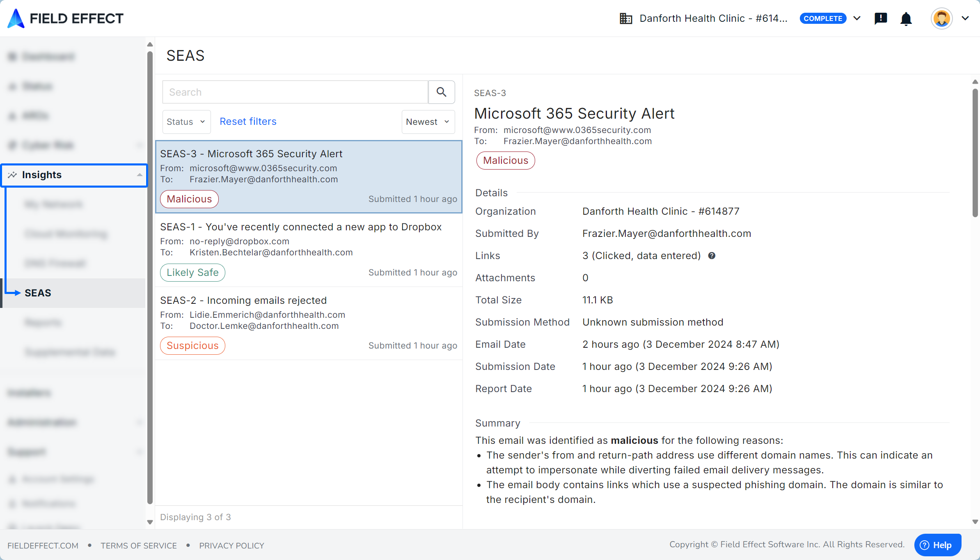Click the Help button
Screen dimensions: 980x560
click(x=937, y=545)
